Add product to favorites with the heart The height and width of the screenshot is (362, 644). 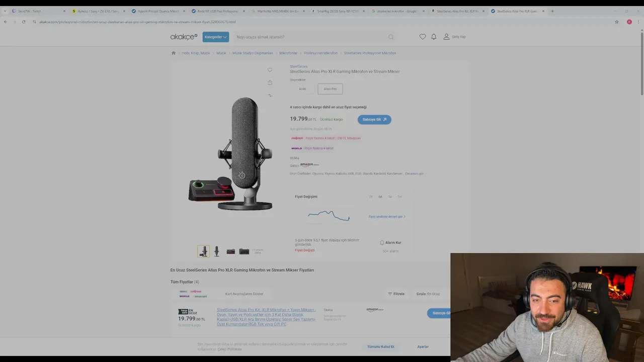270,70
